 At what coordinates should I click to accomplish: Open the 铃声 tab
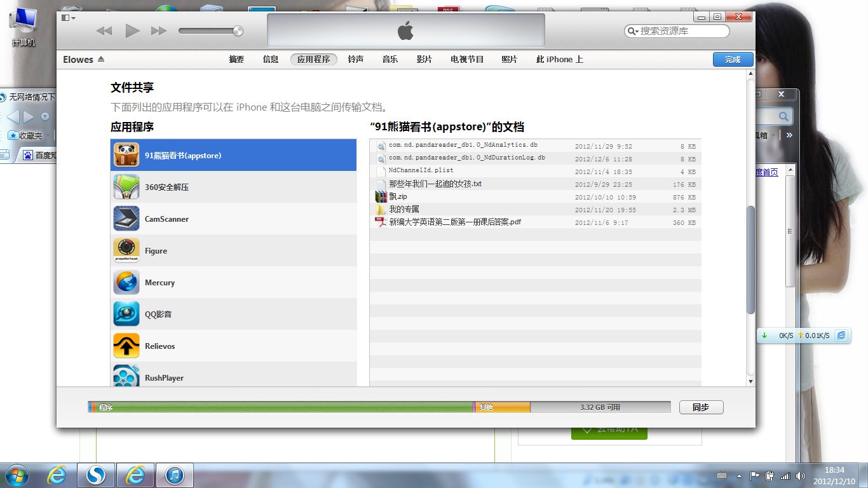tap(356, 59)
